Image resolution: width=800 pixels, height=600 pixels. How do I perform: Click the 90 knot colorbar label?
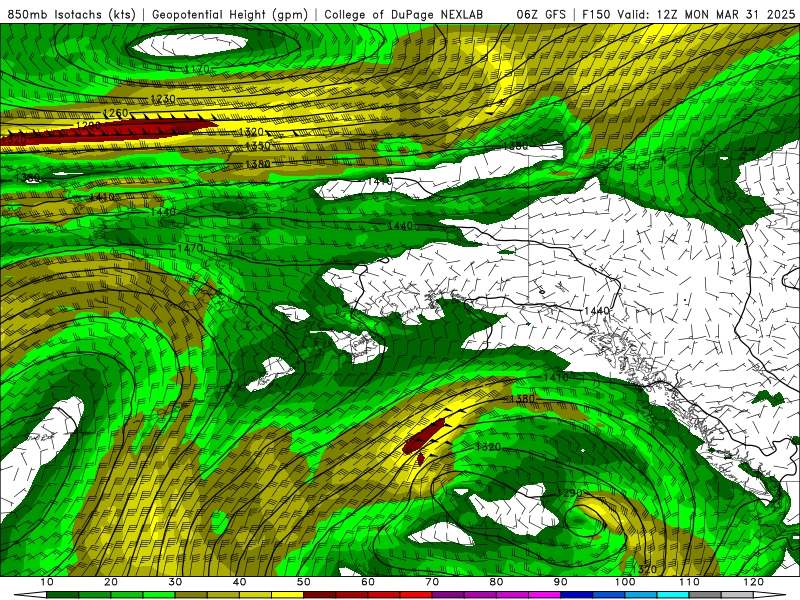tap(561, 582)
